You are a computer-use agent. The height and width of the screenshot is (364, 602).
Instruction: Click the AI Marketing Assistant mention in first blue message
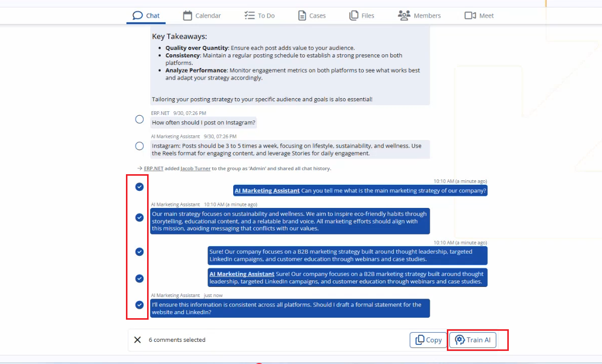point(267,191)
